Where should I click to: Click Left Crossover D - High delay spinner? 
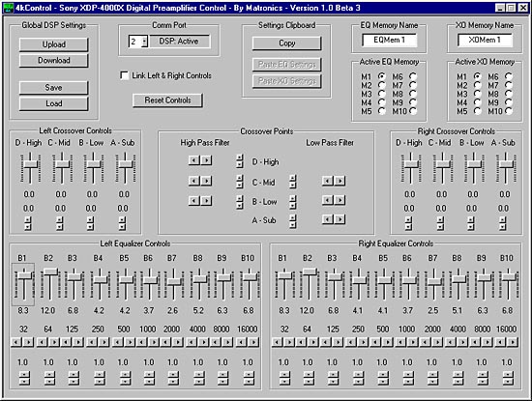(28, 223)
